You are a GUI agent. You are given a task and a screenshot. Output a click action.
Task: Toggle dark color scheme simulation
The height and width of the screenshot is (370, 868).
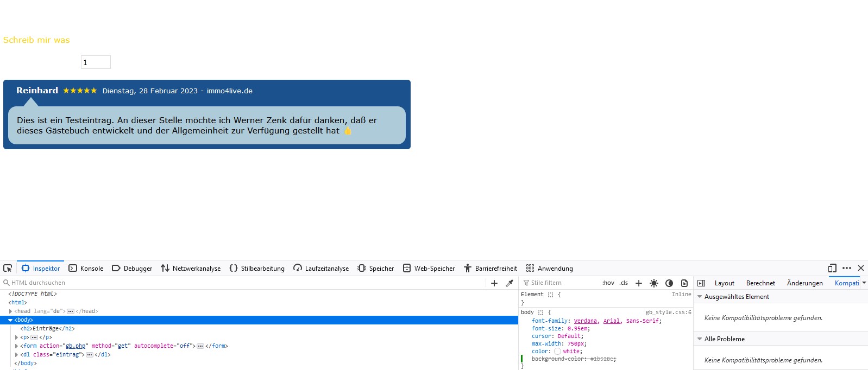(x=669, y=283)
